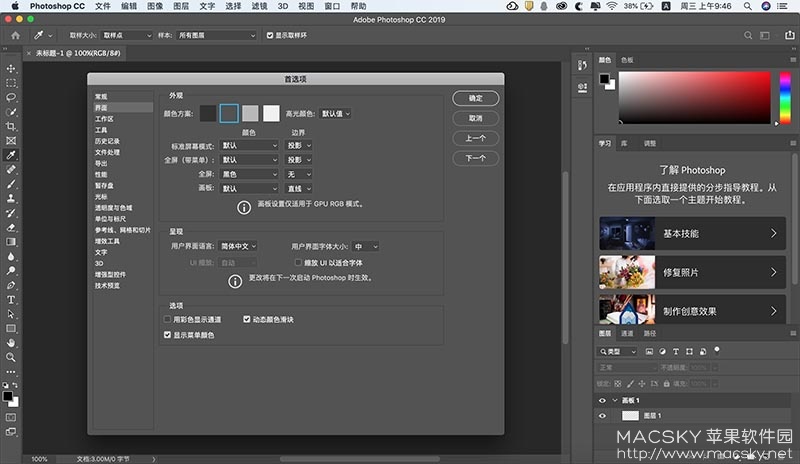The width and height of the screenshot is (800, 464).
Task: Select the Quick Selection tool
Action: pos(11,112)
